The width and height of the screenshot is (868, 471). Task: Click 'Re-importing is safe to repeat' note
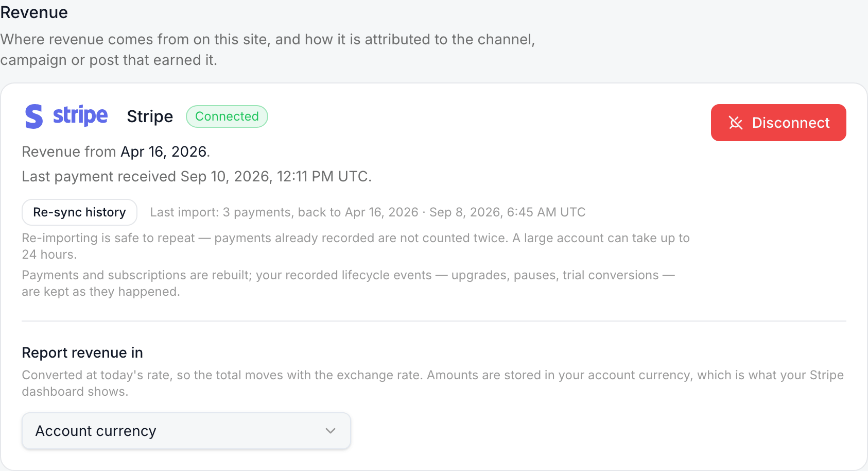point(356,246)
